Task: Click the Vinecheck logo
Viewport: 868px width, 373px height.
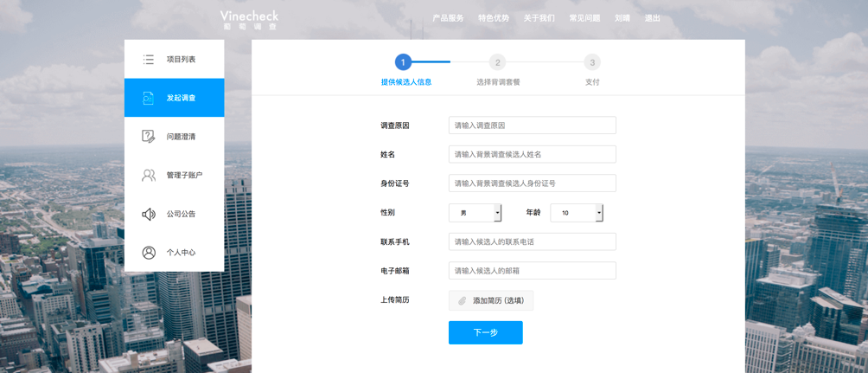Action: point(249,20)
